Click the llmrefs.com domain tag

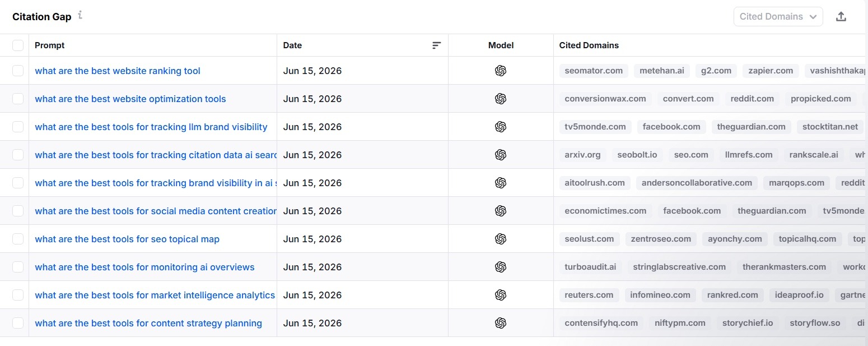749,155
